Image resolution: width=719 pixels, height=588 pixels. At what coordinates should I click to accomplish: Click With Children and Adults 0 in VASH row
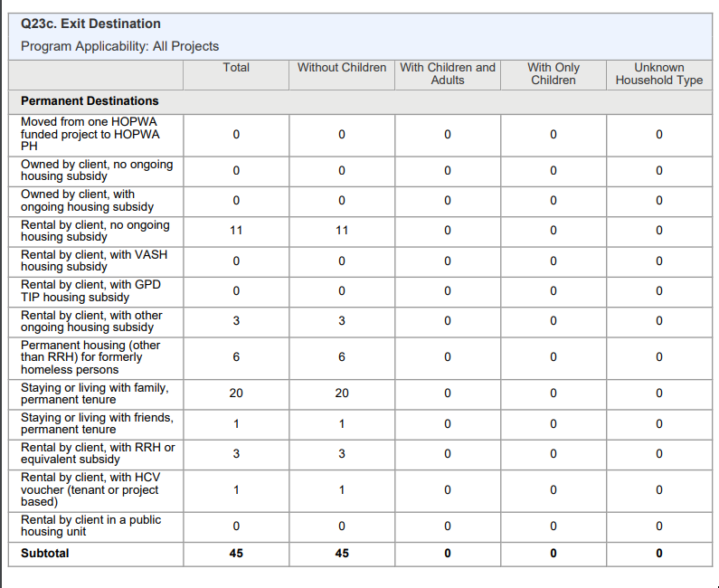coord(448,261)
